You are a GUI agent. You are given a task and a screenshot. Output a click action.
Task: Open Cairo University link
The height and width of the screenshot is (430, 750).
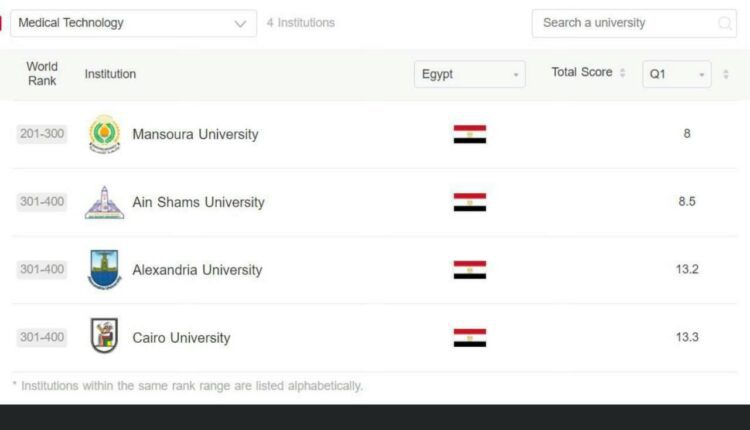181,338
